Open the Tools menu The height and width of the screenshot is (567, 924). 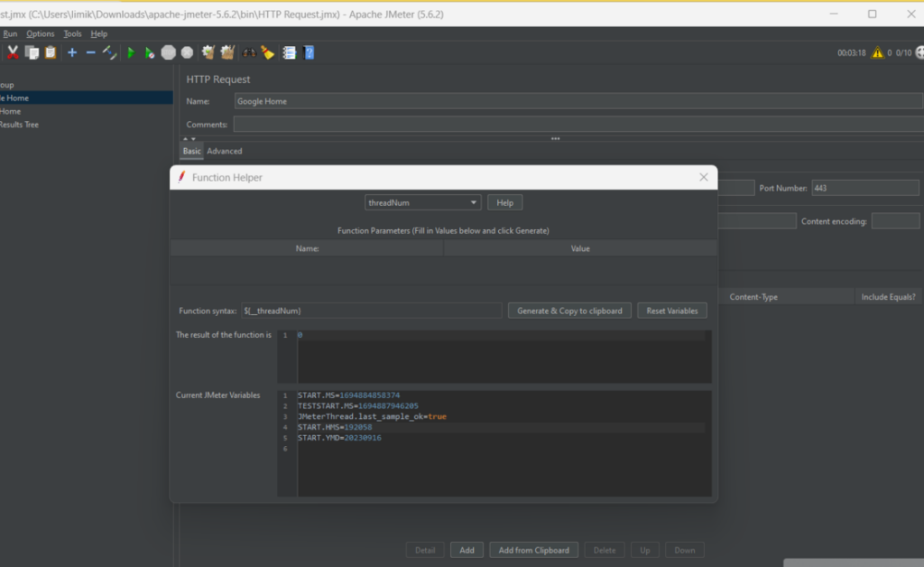72,33
